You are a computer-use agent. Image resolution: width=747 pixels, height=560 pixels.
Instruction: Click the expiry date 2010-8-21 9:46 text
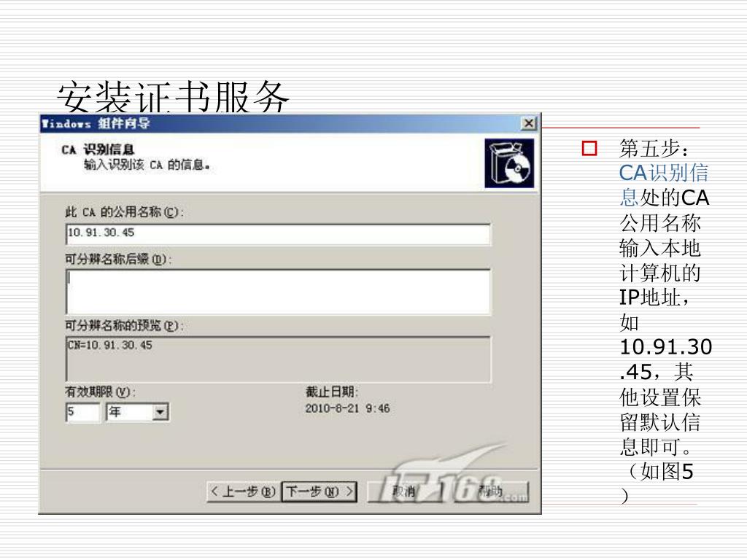[x=347, y=408]
